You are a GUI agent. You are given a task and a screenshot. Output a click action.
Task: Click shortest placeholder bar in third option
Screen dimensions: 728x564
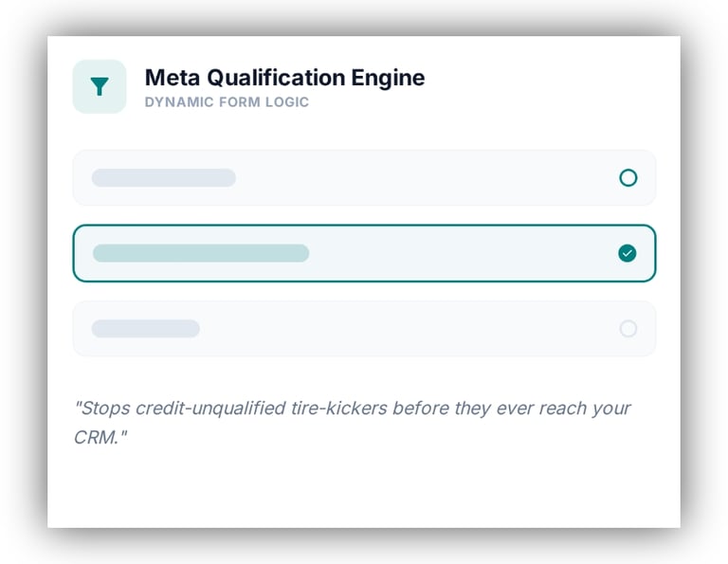[145, 329]
